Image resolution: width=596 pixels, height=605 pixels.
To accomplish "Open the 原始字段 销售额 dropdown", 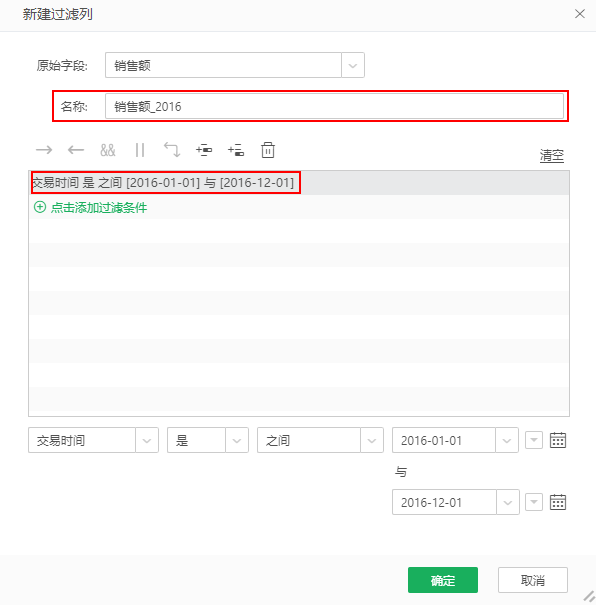I will pyautogui.click(x=353, y=65).
